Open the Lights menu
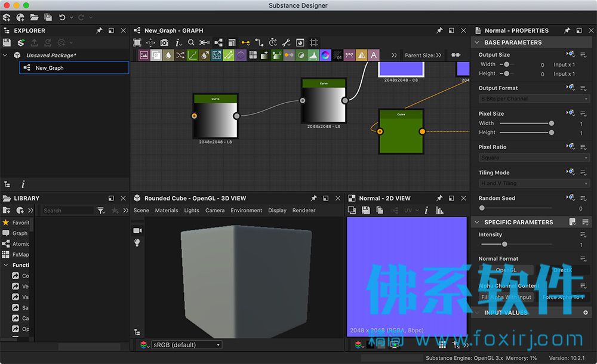 192,210
